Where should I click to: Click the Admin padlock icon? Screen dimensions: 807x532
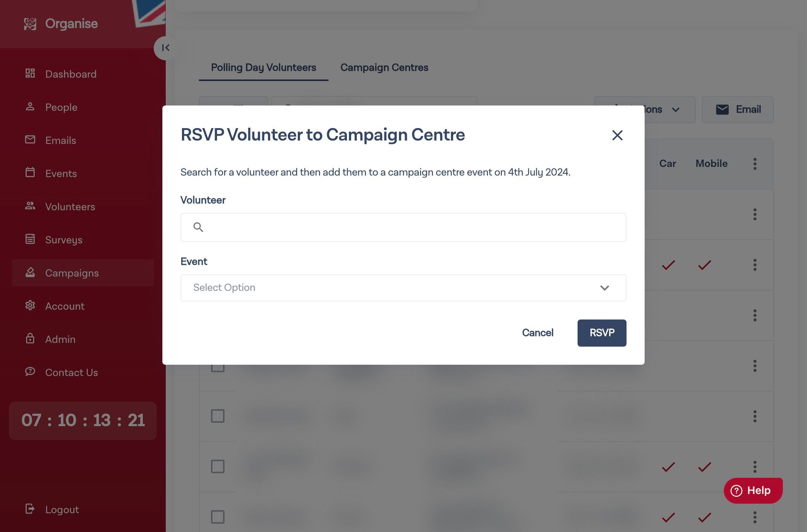[30, 338]
